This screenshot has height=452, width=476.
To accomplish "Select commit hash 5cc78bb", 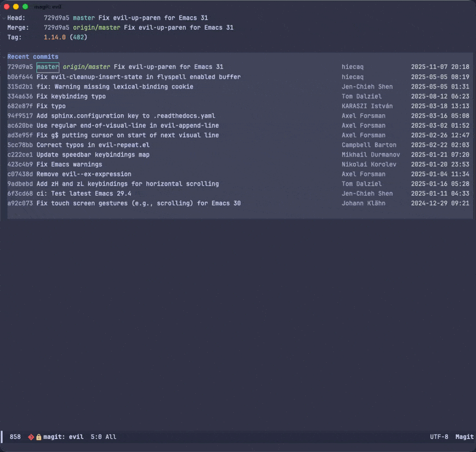I will pyautogui.click(x=20, y=145).
